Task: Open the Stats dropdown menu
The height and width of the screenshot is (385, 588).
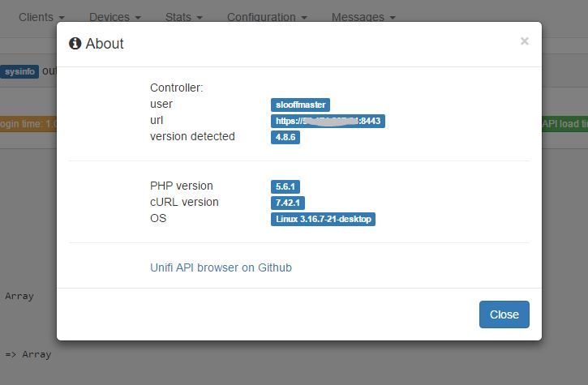Action: [183, 16]
